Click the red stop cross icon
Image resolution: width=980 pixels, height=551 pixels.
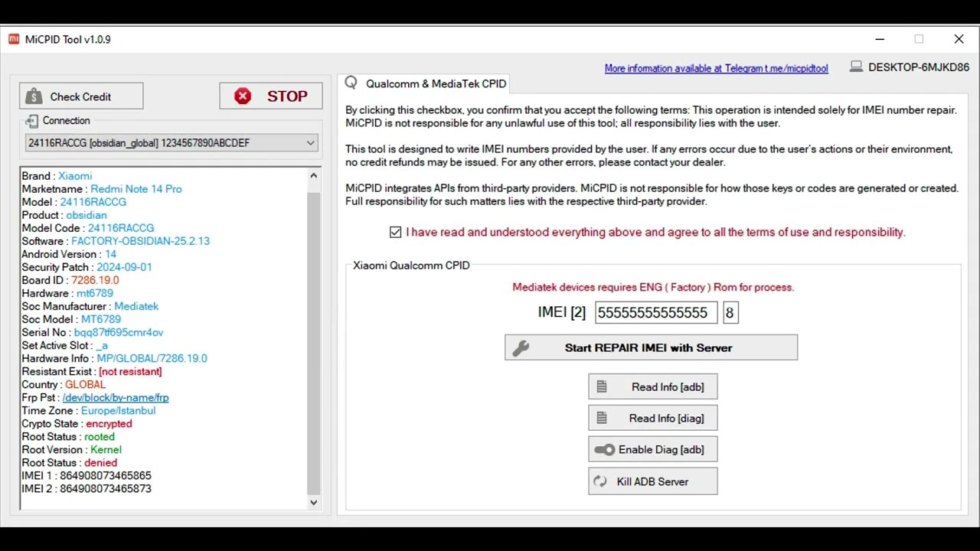click(243, 96)
